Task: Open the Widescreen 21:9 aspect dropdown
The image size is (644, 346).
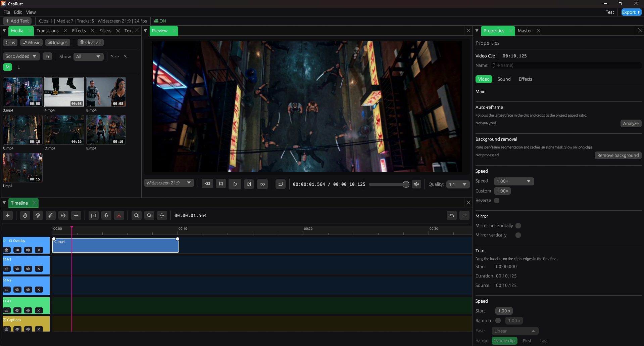Action: pos(169,183)
